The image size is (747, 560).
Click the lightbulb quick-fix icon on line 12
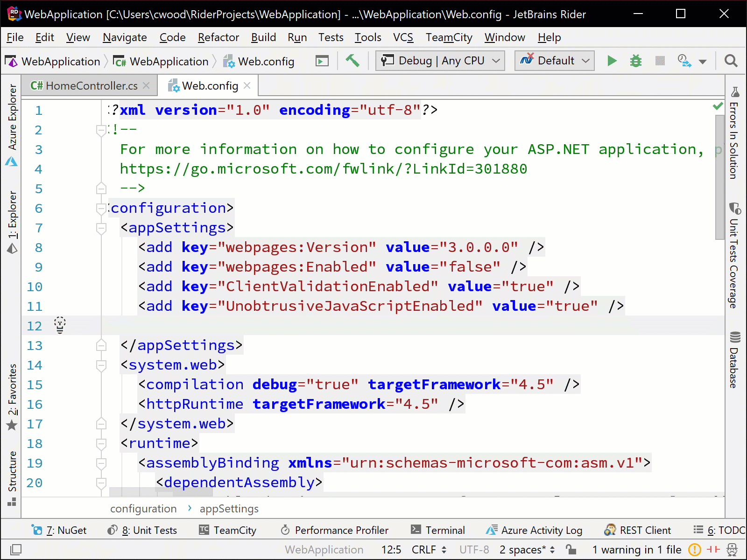(x=60, y=325)
